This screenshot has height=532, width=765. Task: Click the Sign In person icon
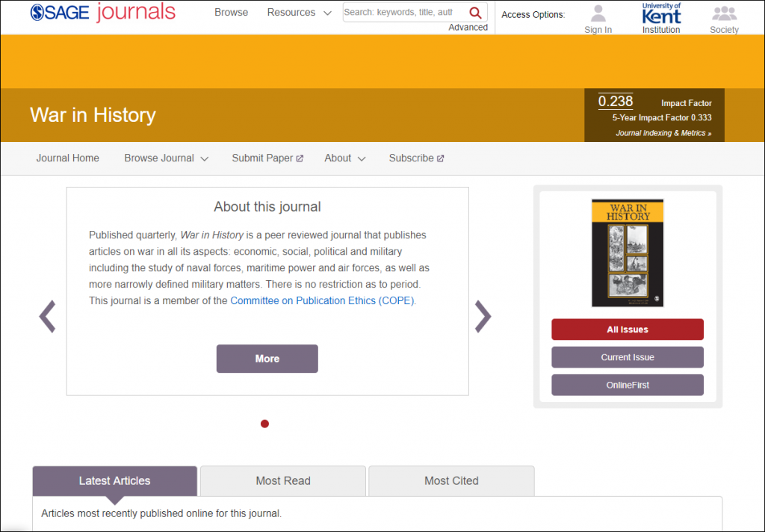(x=598, y=14)
